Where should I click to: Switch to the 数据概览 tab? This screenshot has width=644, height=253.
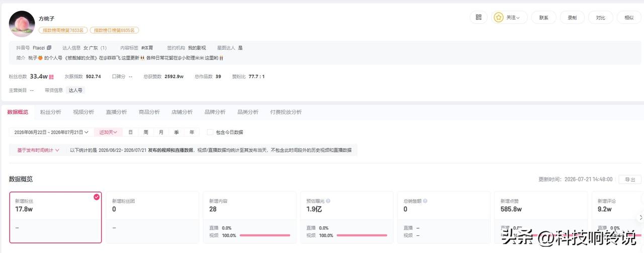click(x=18, y=112)
